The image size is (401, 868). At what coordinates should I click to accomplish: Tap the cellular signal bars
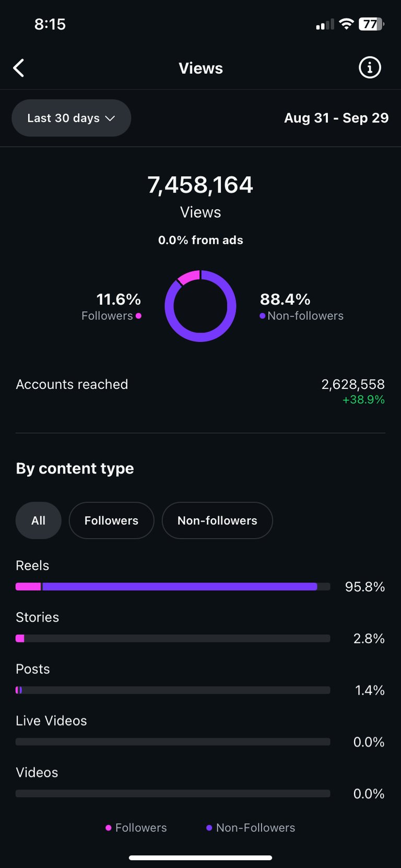[x=324, y=25]
